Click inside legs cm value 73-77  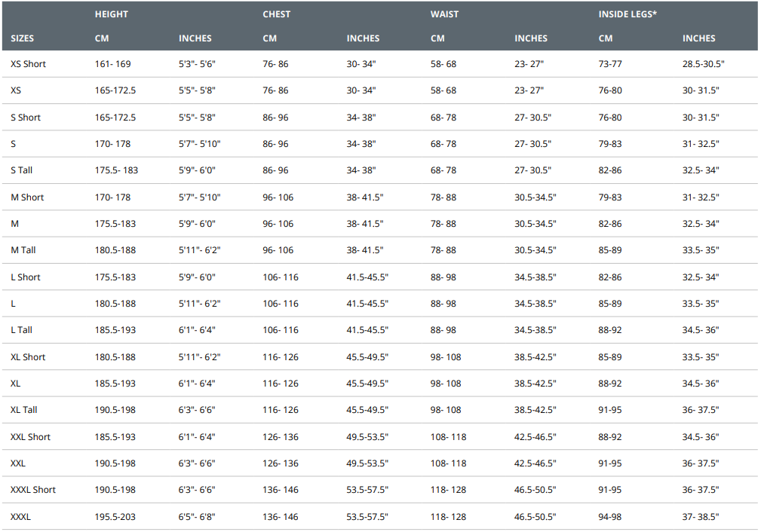[x=610, y=64]
